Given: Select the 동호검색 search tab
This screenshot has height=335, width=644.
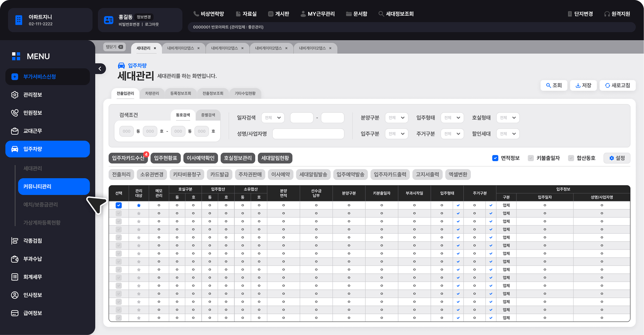Looking at the screenshot, I should coord(183,115).
